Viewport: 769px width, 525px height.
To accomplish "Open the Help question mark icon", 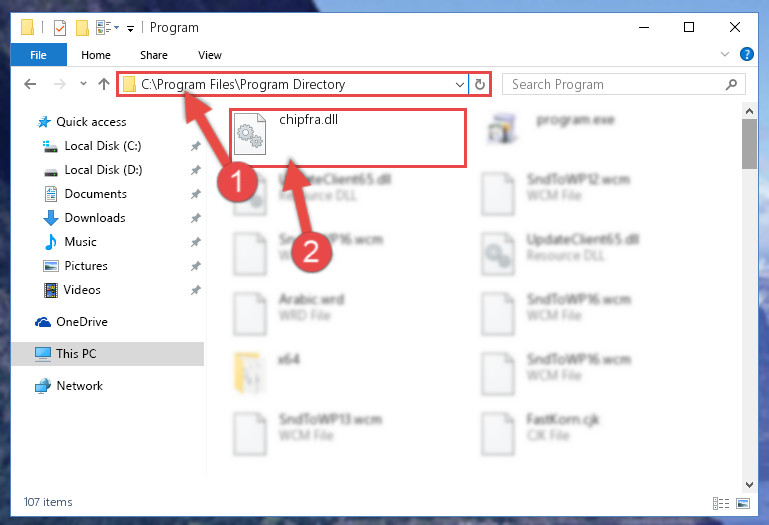I will (746, 54).
